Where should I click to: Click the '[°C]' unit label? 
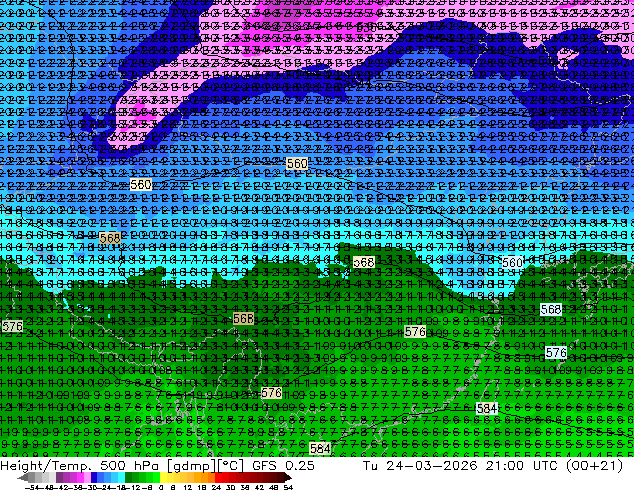coord(230,466)
